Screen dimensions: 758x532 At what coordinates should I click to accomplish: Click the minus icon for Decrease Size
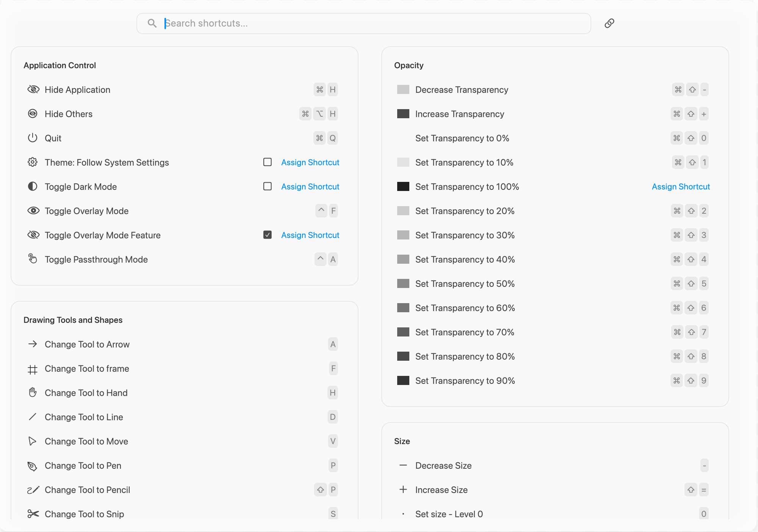[x=403, y=465]
